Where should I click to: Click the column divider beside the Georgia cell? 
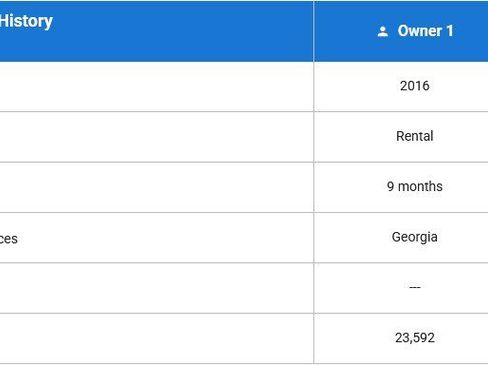point(314,238)
